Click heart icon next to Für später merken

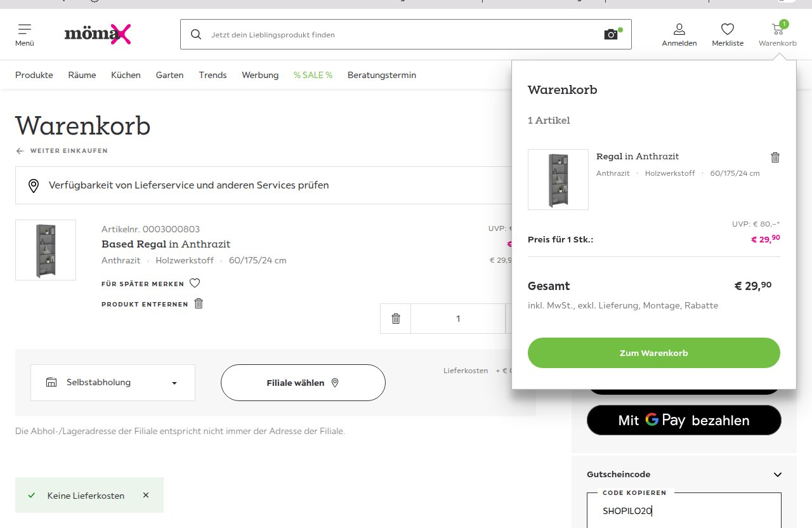(195, 283)
